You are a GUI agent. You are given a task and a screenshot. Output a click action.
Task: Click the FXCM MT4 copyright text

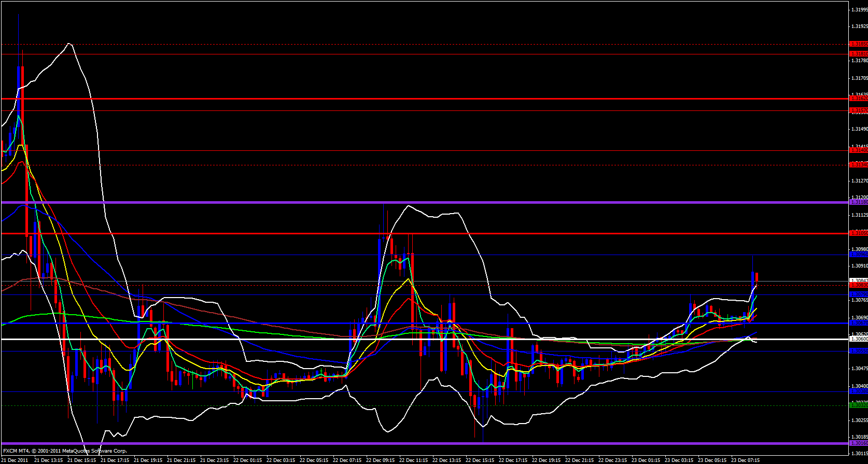(64, 451)
